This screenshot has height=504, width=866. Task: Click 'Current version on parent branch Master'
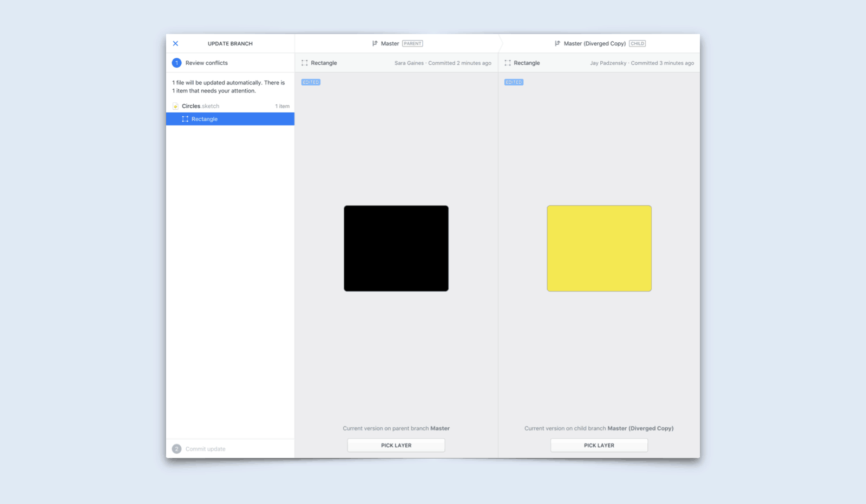point(396,428)
